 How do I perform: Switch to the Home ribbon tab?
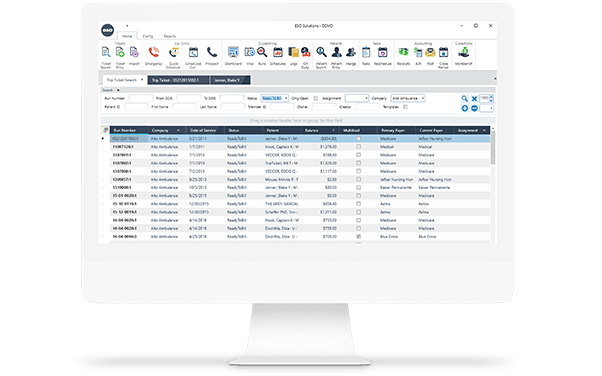click(x=127, y=36)
